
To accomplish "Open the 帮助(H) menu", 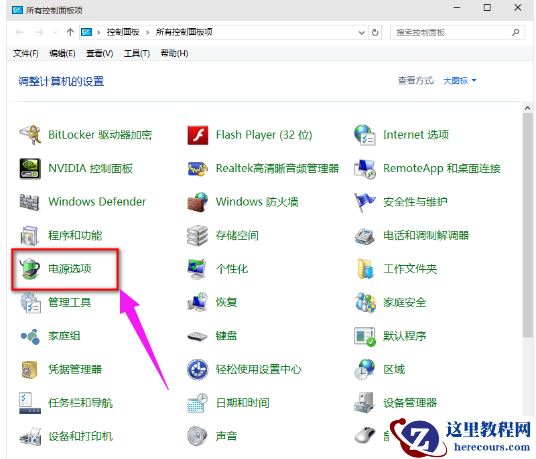I will (174, 53).
